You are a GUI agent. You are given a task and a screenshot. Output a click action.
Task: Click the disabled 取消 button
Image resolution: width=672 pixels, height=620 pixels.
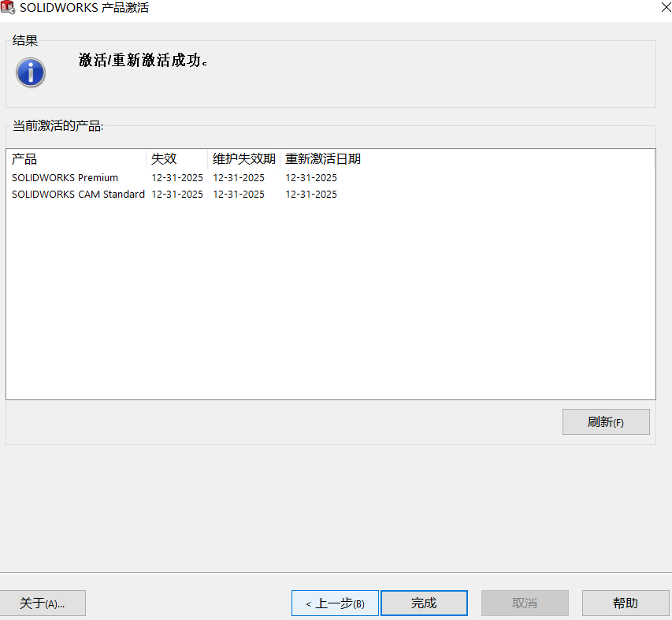525,603
